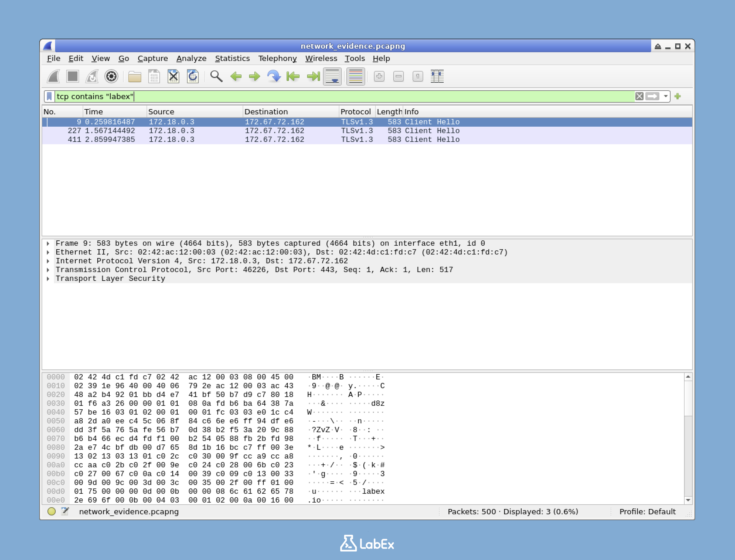This screenshot has width=735, height=560.
Task: Go to the last packet
Action: [312, 76]
